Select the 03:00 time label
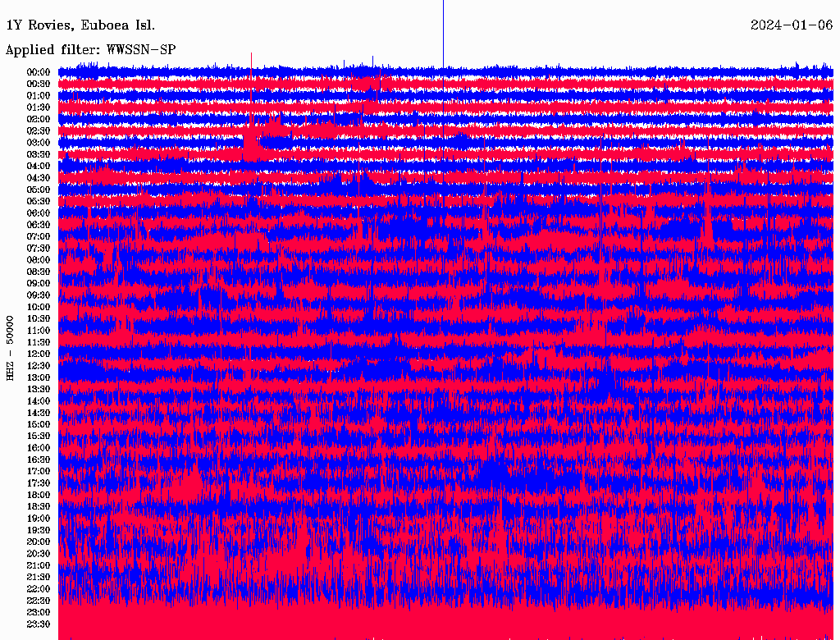 pos(39,143)
